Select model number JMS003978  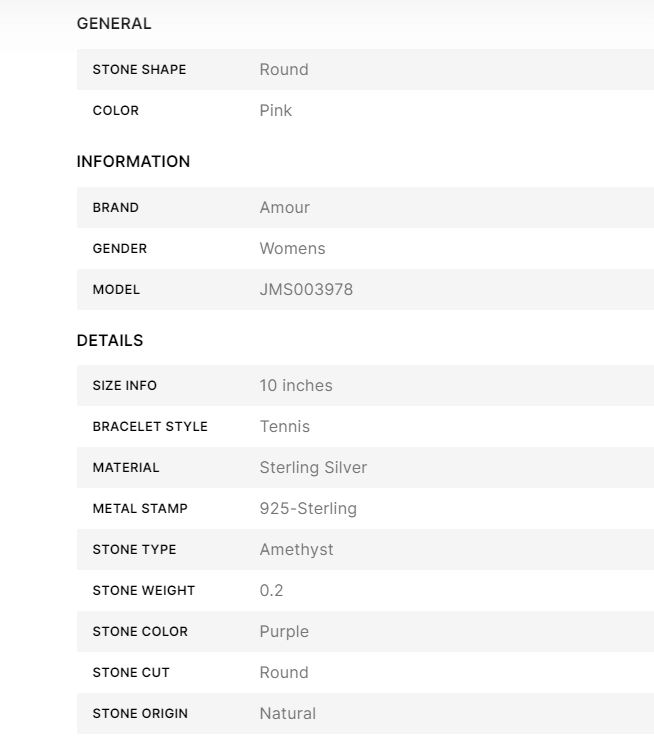click(306, 290)
